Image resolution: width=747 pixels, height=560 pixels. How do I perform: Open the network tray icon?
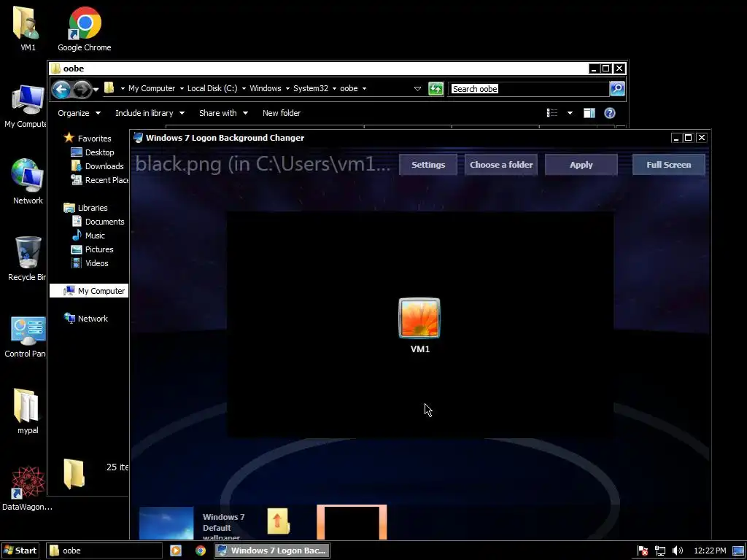point(659,551)
